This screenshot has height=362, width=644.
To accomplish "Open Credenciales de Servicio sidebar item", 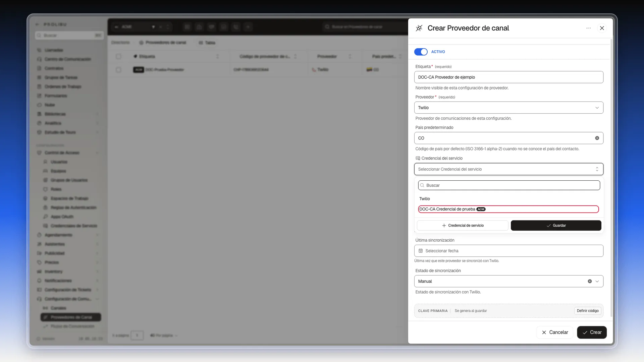I will point(74,226).
